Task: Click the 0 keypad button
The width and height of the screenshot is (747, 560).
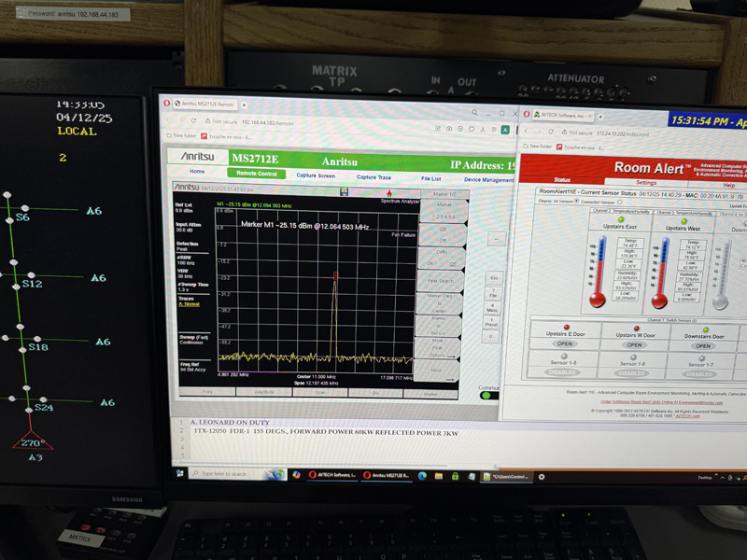Action: tap(491, 336)
